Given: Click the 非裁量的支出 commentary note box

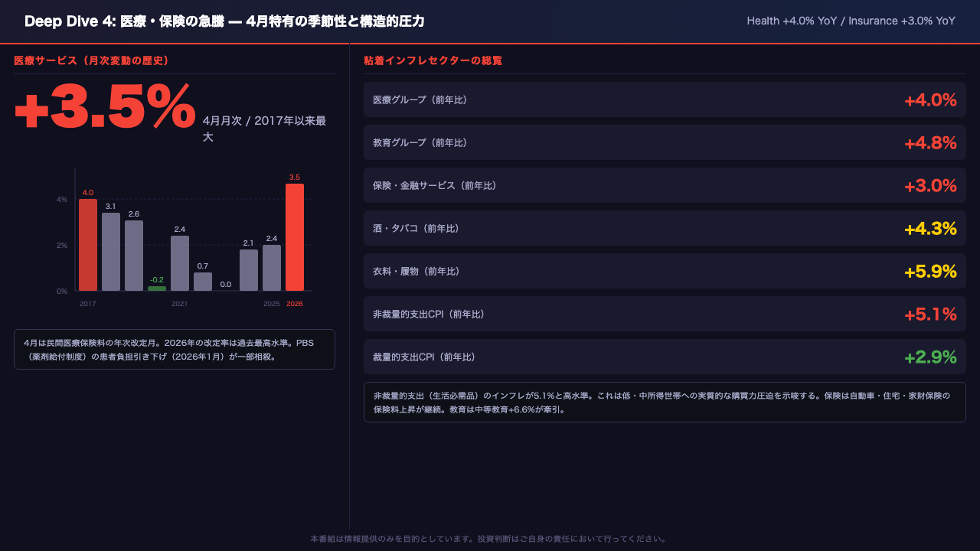Looking at the screenshot, I should click(665, 402).
